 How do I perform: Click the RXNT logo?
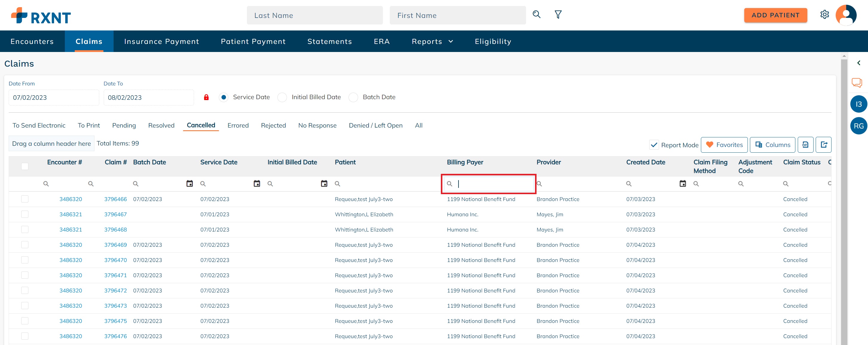[41, 16]
